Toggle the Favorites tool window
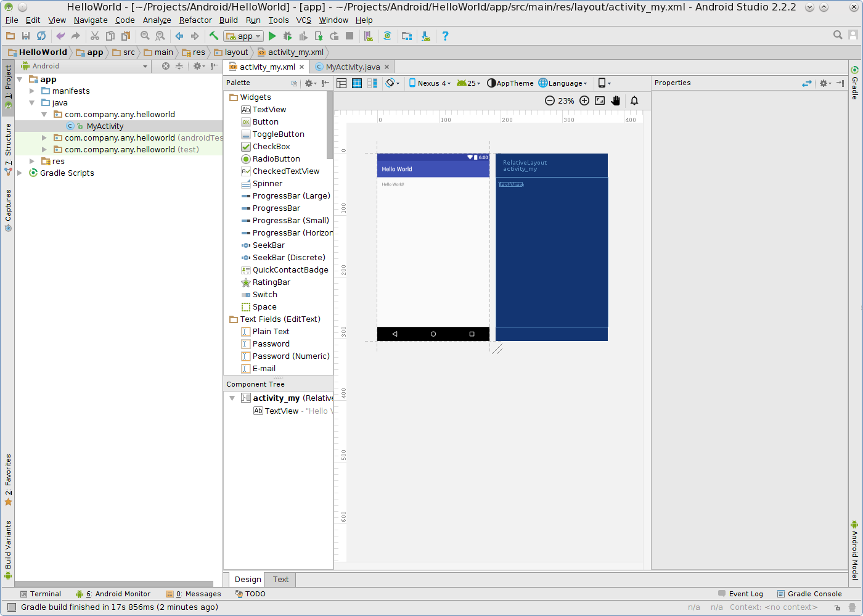This screenshot has width=863, height=616. pos(8,480)
